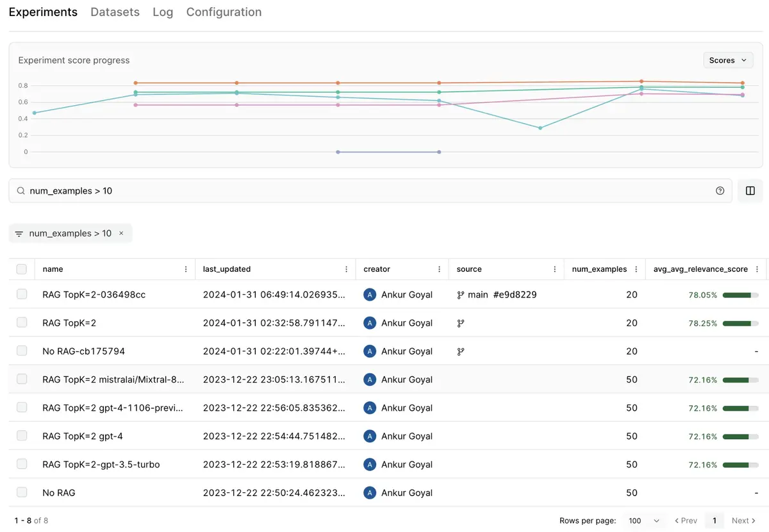Click the search magnifier icon

(x=21, y=191)
